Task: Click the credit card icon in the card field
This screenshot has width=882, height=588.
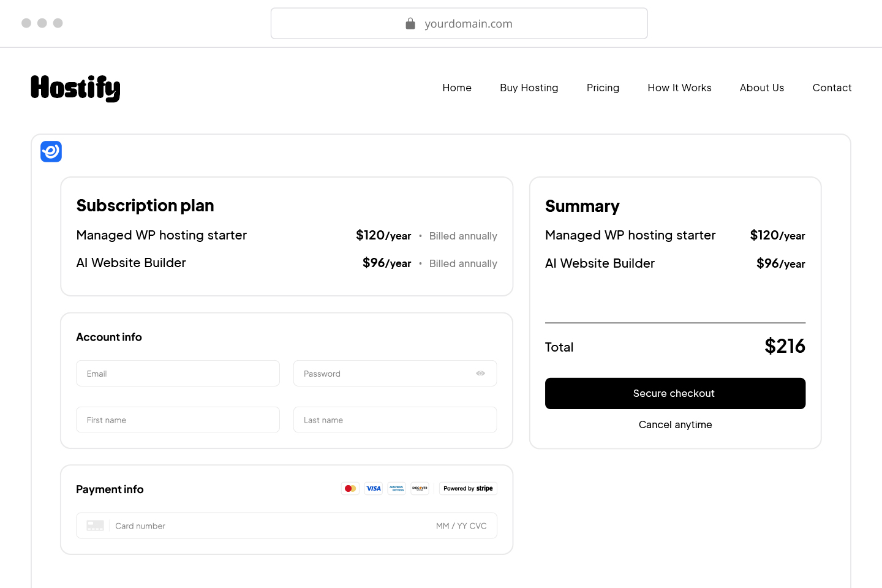Action: [x=95, y=525]
